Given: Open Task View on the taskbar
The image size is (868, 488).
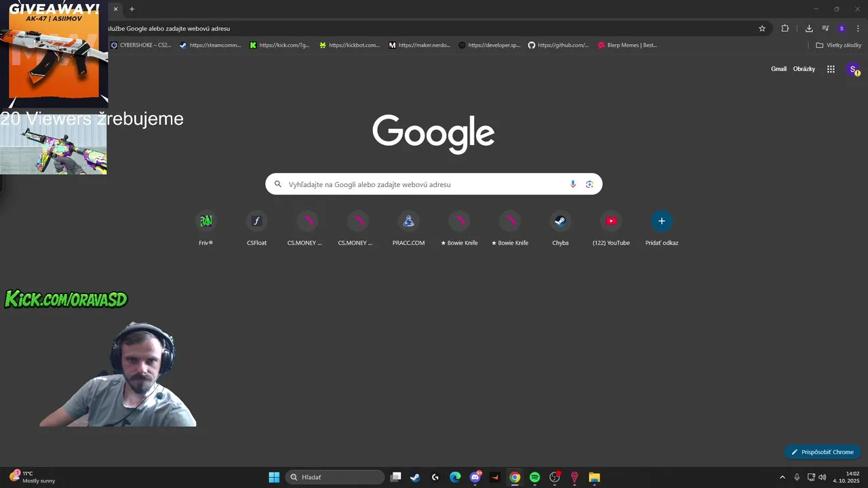Looking at the screenshot, I should tap(397, 477).
